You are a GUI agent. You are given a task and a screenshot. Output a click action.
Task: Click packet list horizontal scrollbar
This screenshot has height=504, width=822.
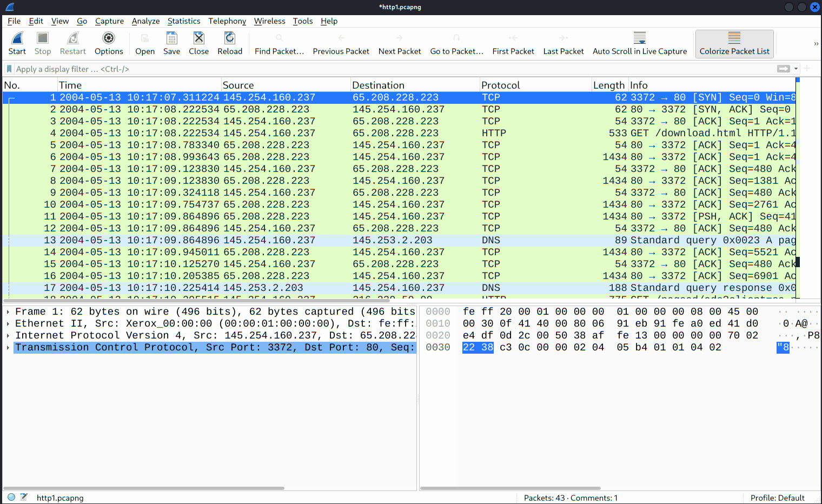click(x=196, y=301)
